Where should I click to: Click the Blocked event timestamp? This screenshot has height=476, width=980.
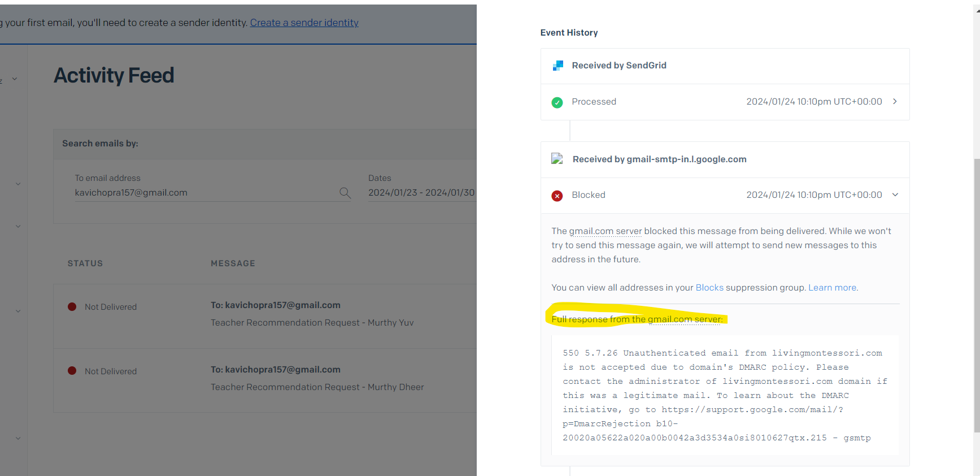(814, 195)
